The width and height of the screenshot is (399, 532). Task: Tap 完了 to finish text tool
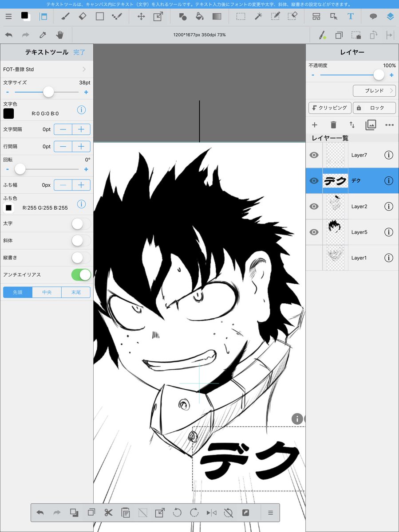(79, 52)
